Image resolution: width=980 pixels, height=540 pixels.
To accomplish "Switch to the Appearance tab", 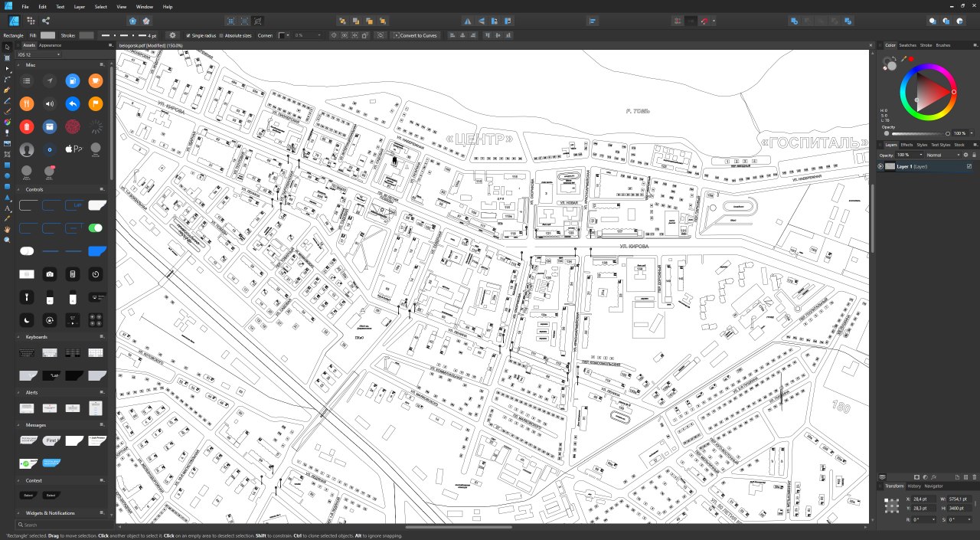I will point(50,45).
